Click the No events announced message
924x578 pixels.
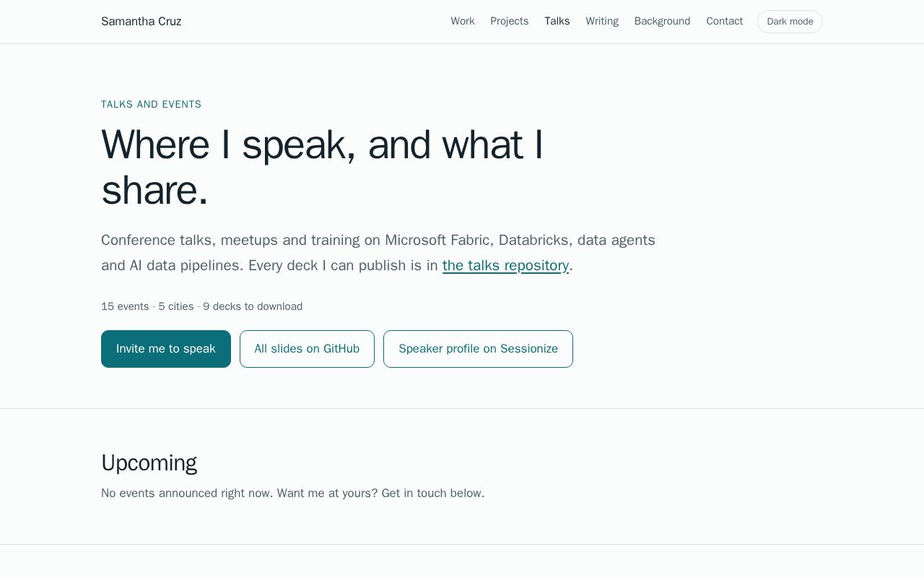[292, 493]
